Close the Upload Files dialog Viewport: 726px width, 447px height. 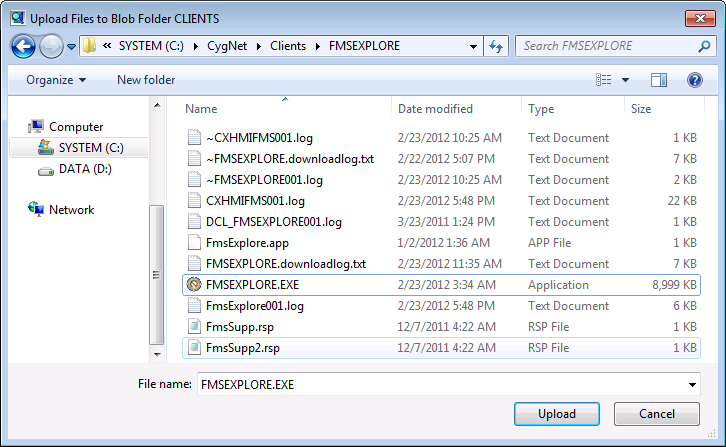(x=700, y=19)
